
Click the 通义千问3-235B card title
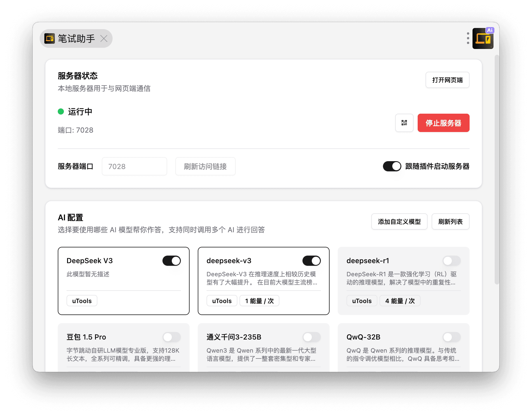234,337
